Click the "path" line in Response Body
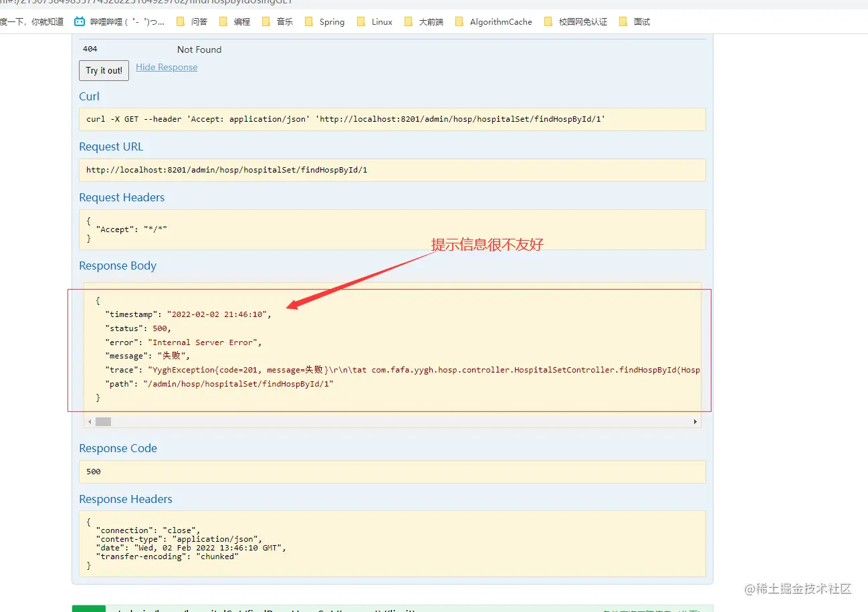The width and height of the screenshot is (868, 612). pos(219,384)
